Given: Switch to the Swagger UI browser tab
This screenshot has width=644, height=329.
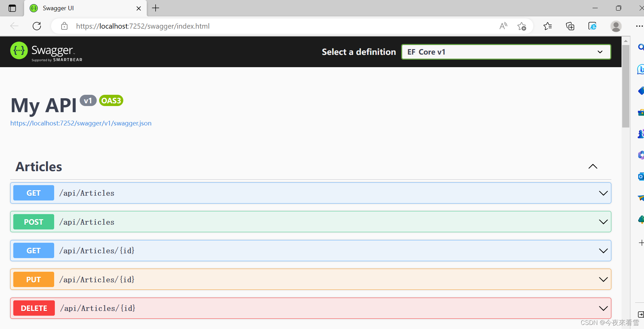Looking at the screenshot, I should pos(68,8).
